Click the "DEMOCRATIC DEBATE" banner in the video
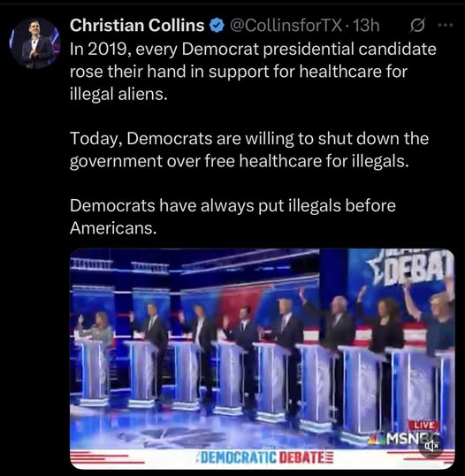The width and height of the screenshot is (465, 476). 263,456
